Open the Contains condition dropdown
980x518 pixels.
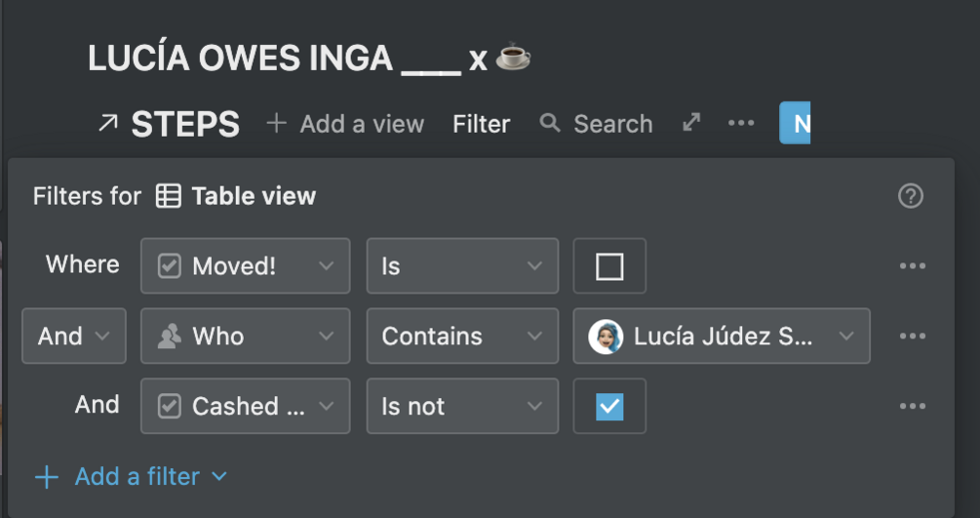coord(461,337)
